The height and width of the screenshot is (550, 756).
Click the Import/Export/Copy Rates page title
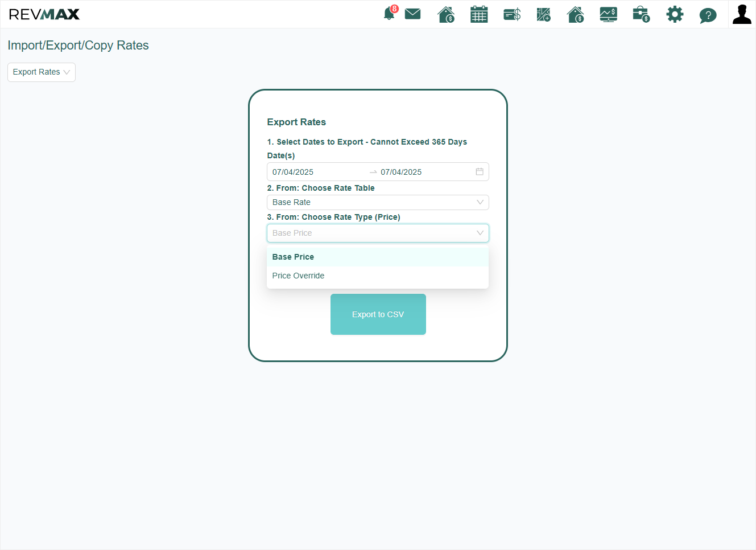78,46
